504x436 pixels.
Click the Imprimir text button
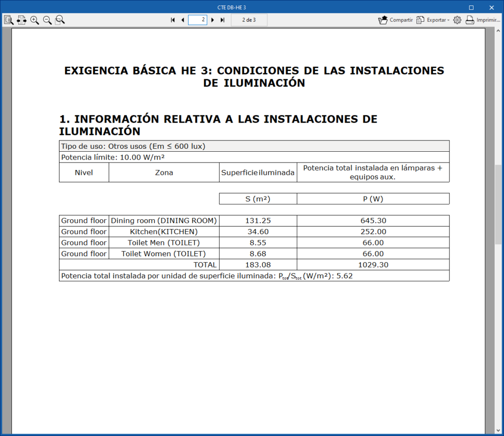488,20
